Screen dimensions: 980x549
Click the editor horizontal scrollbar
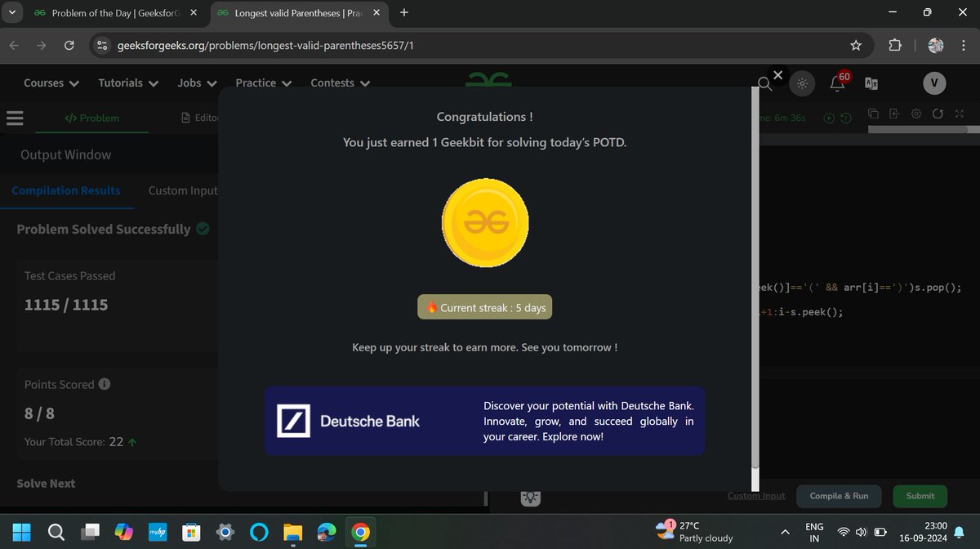(919, 129)
